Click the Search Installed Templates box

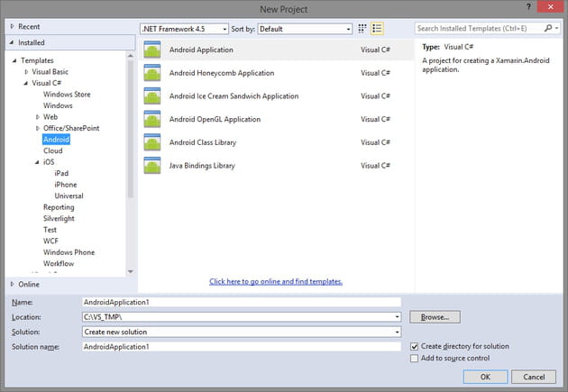point(479,28)
